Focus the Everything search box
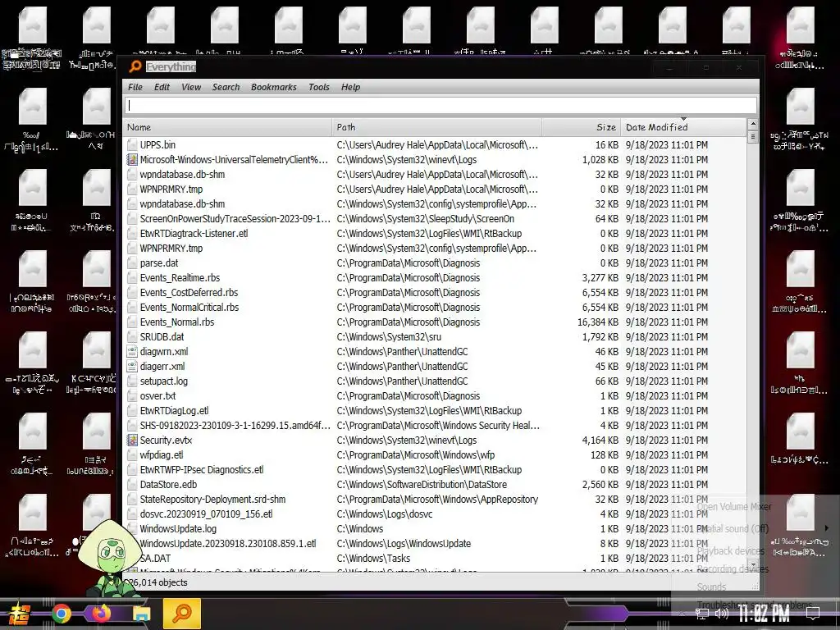Viewport: 840px width, 630px height. (441, 105)
